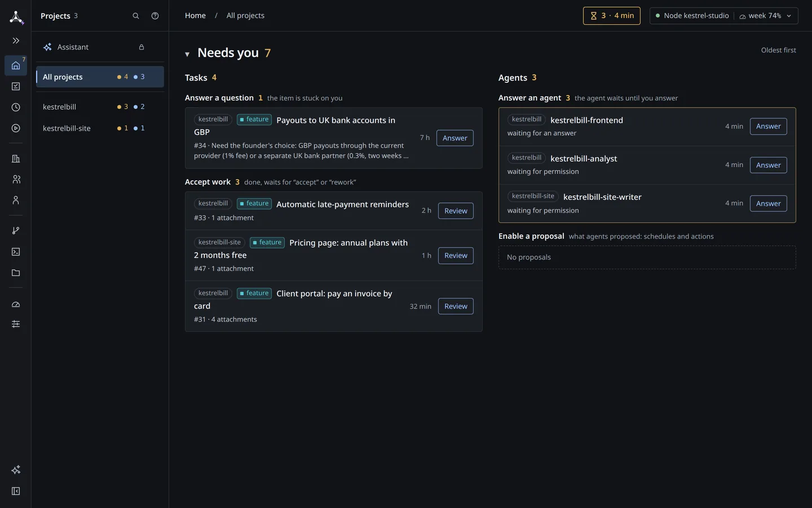Click the feature tag on the Payouts card
This screenshot has width=812, height=508.
tap(254, 120)
